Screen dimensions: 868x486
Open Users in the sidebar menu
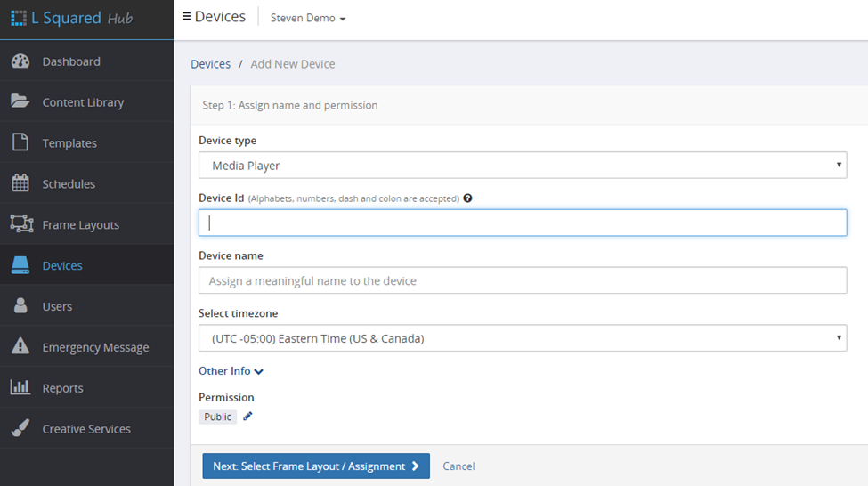pyautogui.click(x=57, y=306)
